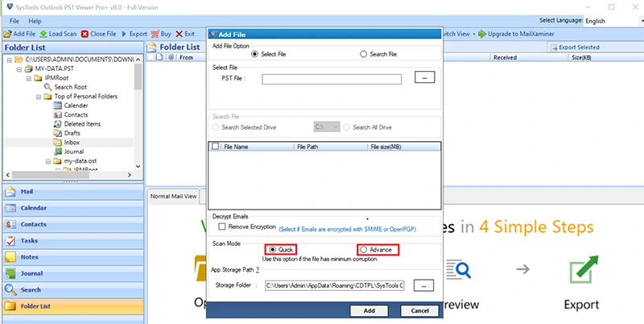This screenshot has width=644, height=324.
Task: Click the Export Selected button
Action: [575, 48]
